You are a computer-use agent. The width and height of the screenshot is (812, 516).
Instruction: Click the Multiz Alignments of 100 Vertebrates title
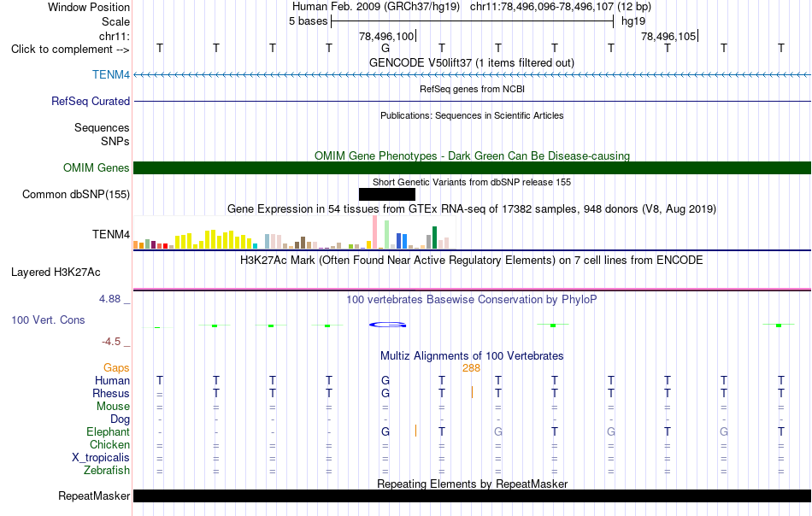coord(472,356)
